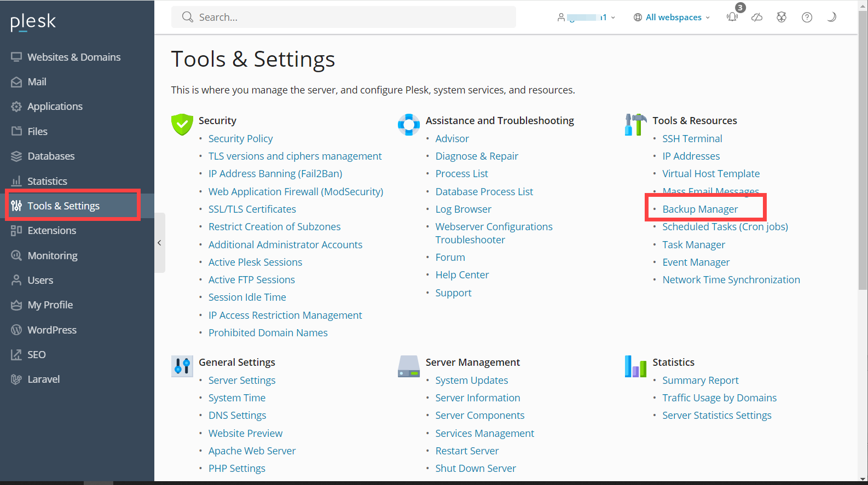Open Apache Web Server link
The image size is (868, 485).
252,451
